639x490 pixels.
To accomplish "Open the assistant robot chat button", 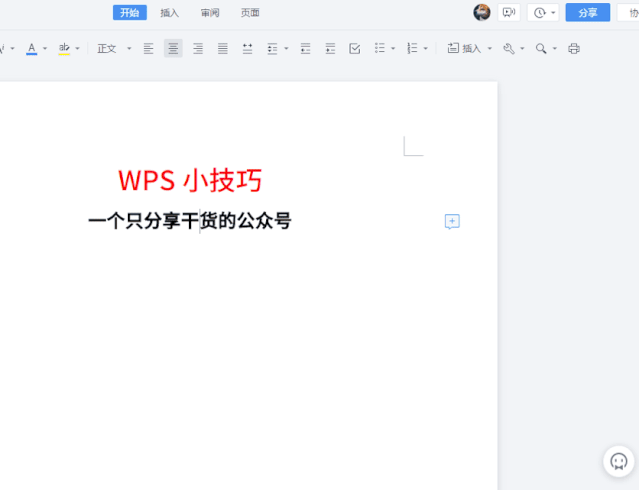I will [619, 461].
